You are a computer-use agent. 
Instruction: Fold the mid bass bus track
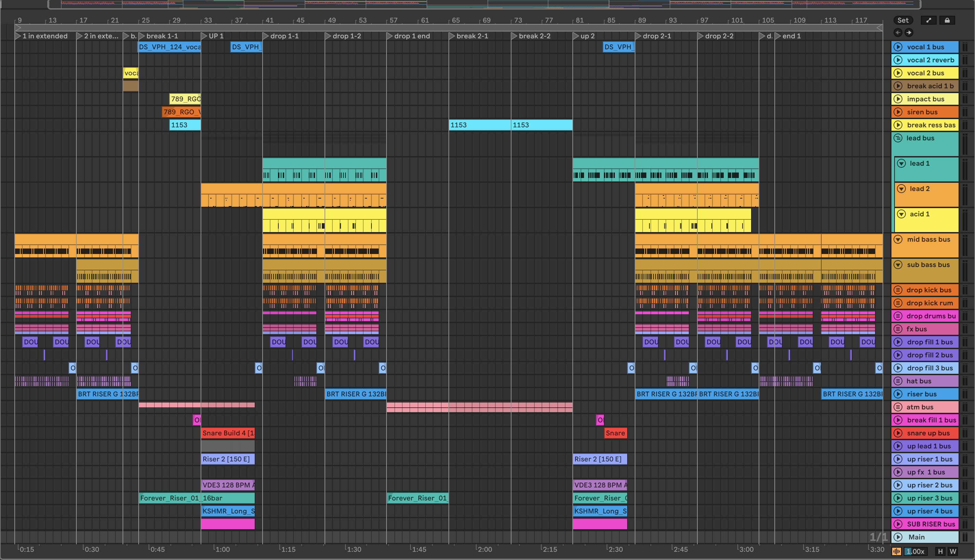click(898, 239)
